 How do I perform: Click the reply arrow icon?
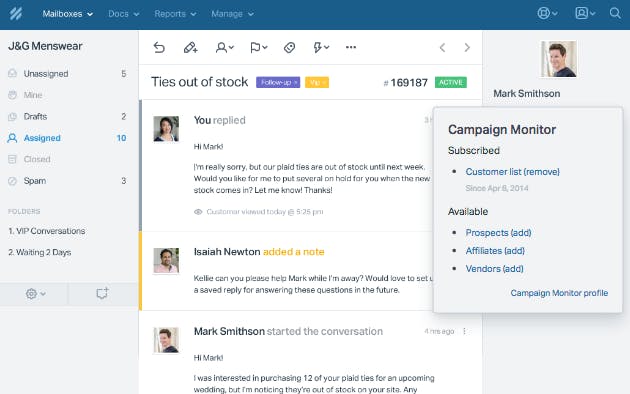coord(159,47)
